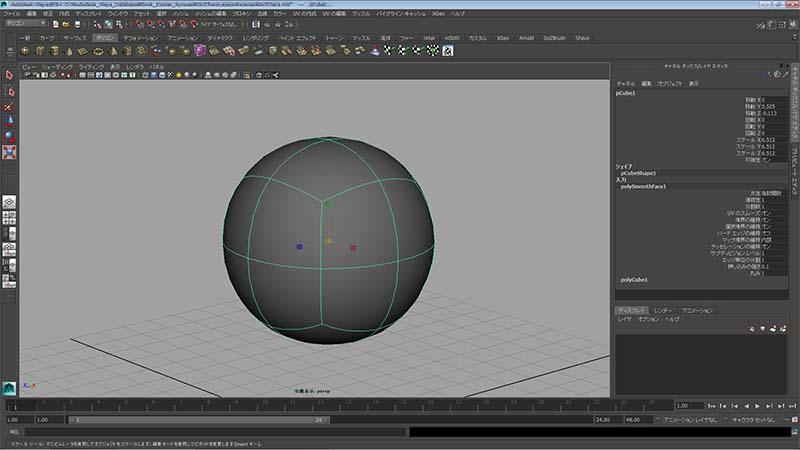Switch to the Arnold shelf tab

pyautogui.click(x=526, y=38)
